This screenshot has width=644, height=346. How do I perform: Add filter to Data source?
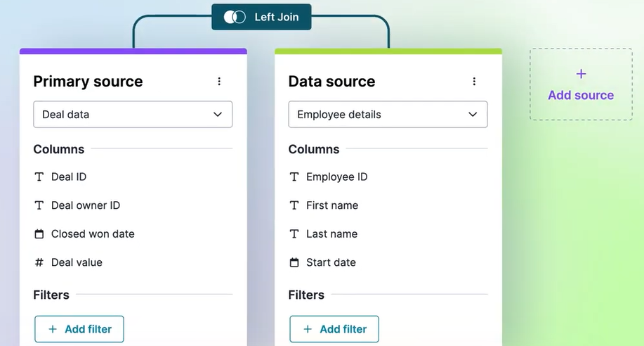(334, 329)
